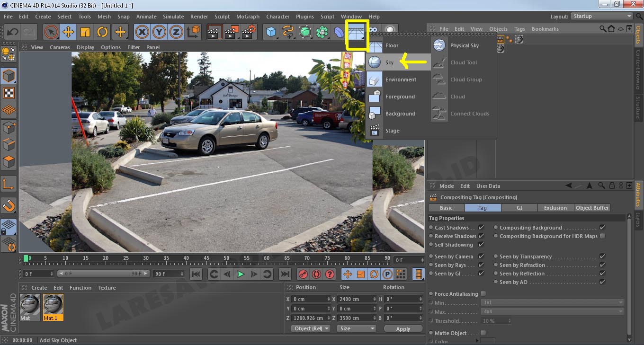The width and height of the screenshot is (644, 345).
Task: Switch to the Exclusion tab
Action: (x=555, y=207)
